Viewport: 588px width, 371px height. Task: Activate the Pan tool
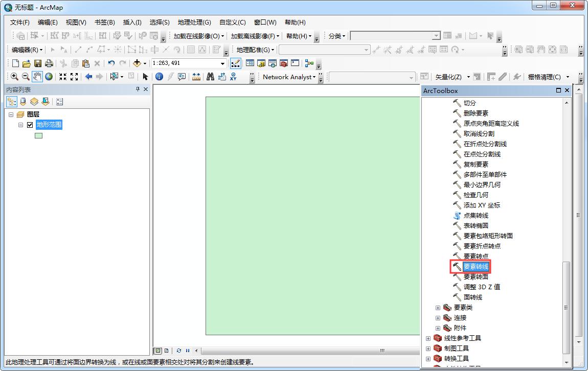(36, 77)
